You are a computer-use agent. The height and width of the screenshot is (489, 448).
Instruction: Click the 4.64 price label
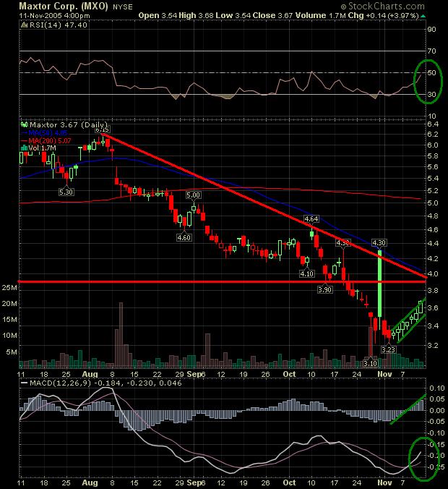click(311, 219)
